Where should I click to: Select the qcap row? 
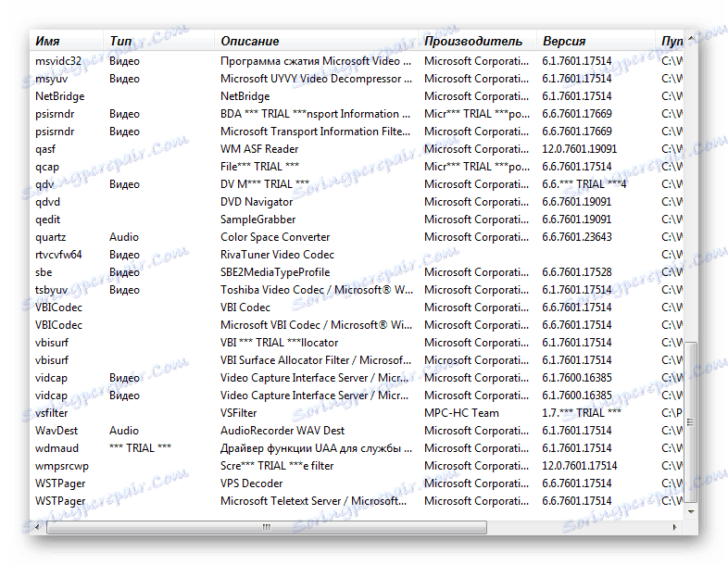pos(357,167)
